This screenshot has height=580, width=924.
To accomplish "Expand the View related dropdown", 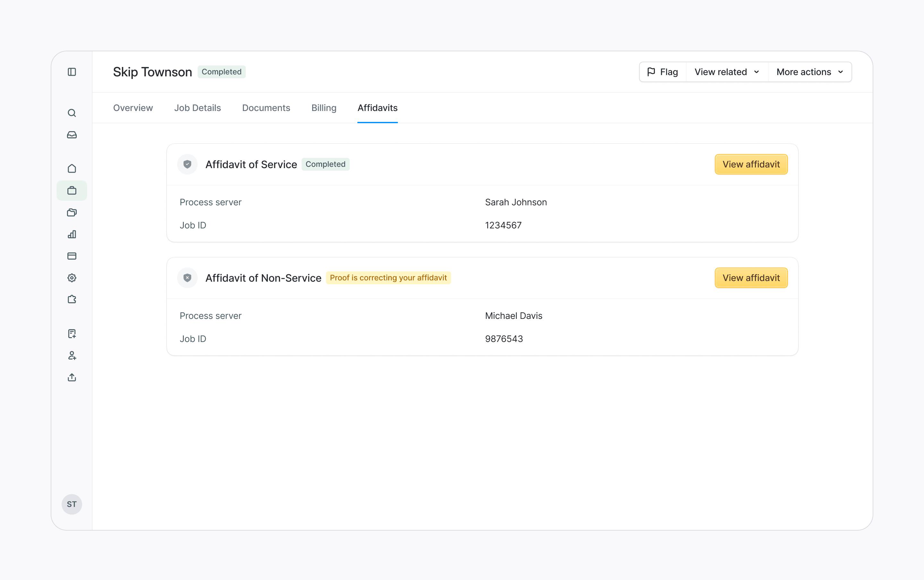I will [726, 72].
